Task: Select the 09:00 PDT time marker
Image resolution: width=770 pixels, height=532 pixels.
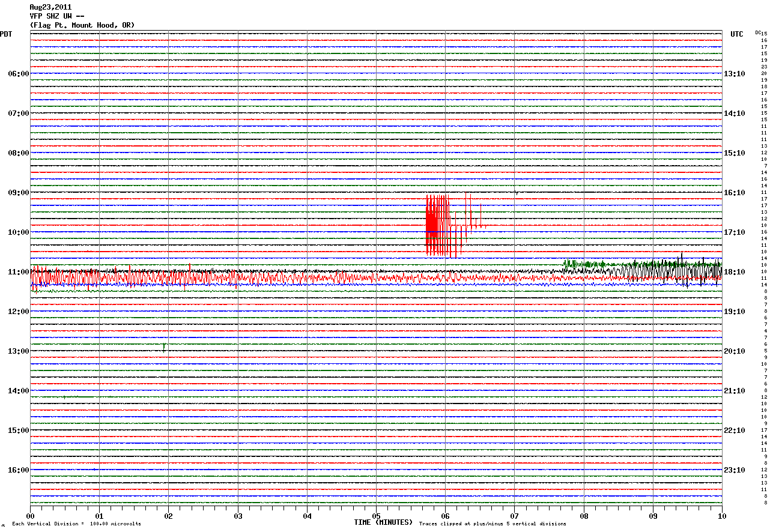Action: pyautogui.click(x=19, y=193)
